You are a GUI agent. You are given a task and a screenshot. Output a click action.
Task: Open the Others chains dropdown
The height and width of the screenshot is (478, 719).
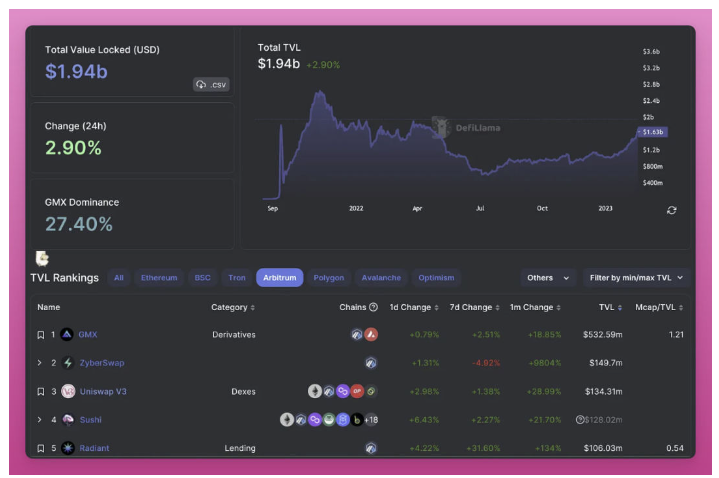tap(548, 278)
